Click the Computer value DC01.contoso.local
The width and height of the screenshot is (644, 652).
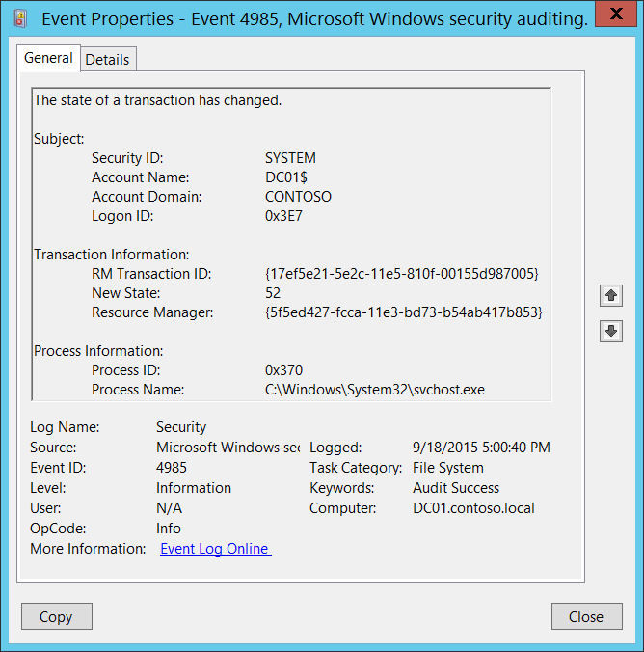tap(473, 508)
